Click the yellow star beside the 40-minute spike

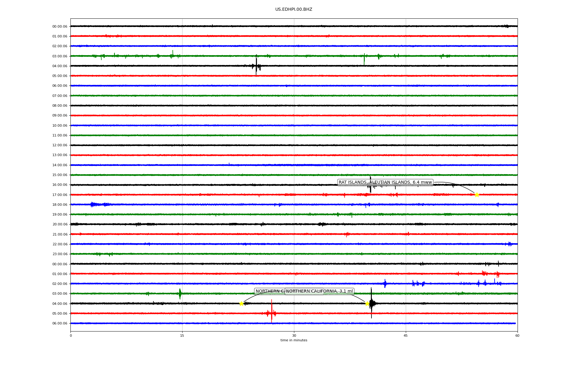367,304
